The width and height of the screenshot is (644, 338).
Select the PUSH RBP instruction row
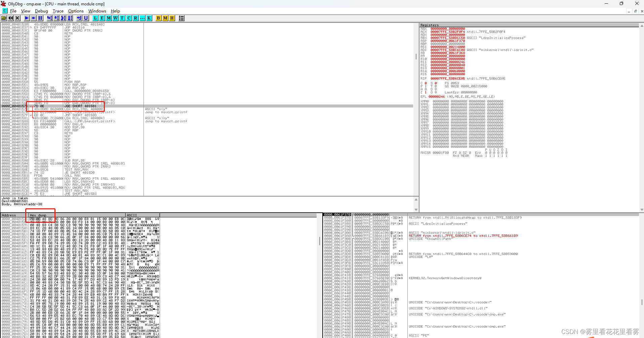[207, 82]
